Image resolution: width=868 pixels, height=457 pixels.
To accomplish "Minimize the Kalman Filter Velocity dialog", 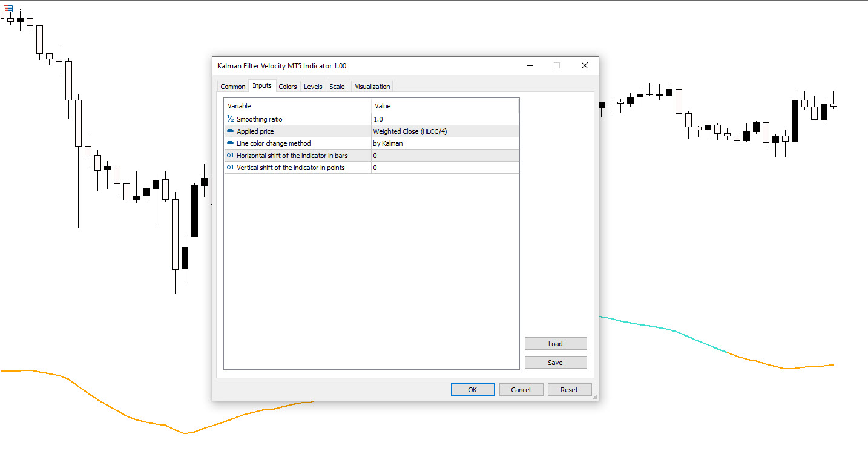I will click(529, 65).
